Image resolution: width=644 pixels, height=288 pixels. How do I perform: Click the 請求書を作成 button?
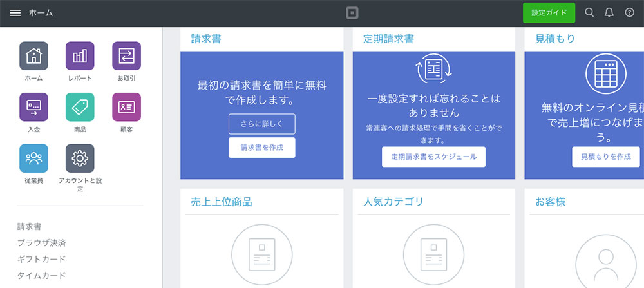point(262,148)
